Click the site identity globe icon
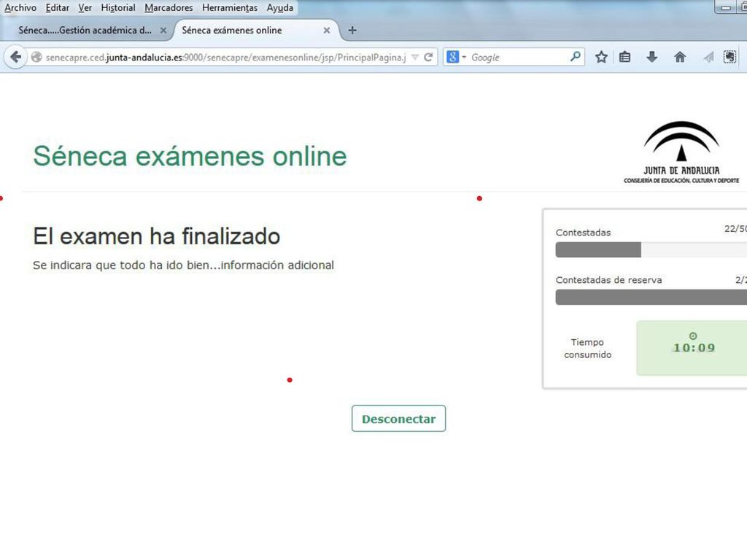The width and height of the screenshot is (747, 560). 36,57
